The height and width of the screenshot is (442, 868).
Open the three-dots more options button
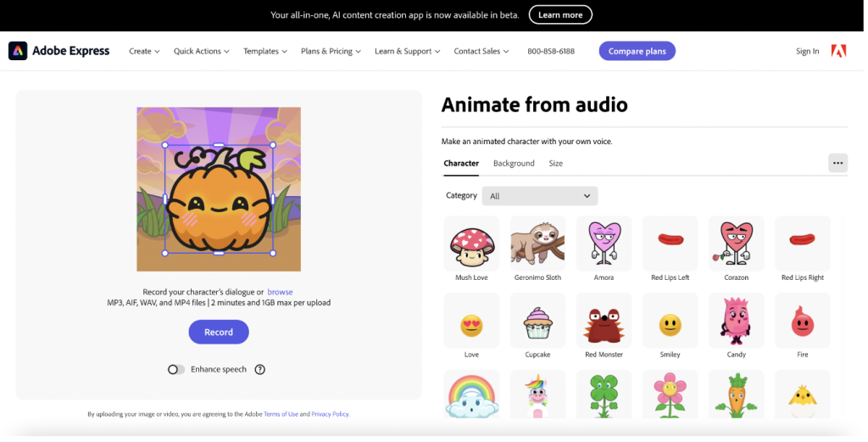click(837, 163)
